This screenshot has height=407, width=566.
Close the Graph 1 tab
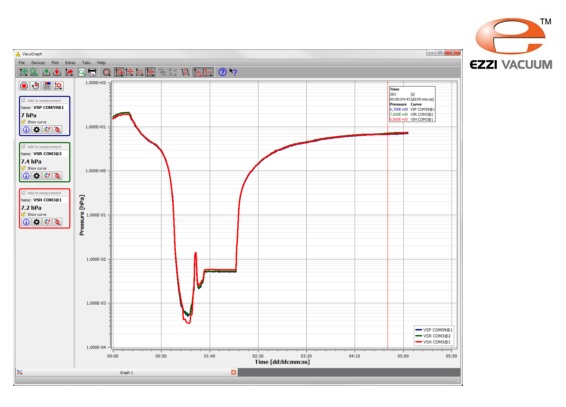click(234, 372)
